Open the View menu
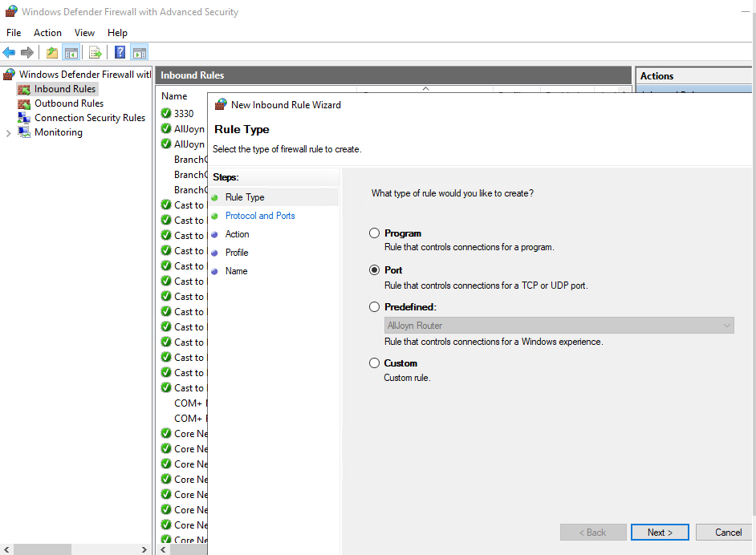 pos(84,33)
